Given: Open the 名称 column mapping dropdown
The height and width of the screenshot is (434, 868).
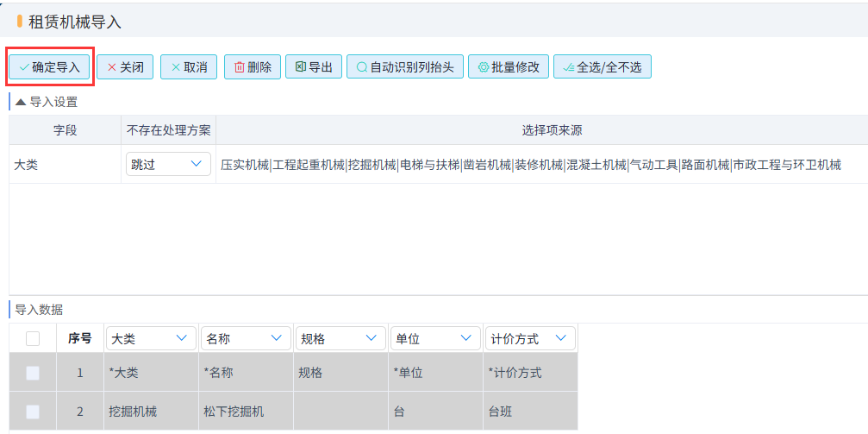Looking at the screenshot, I should click(246, 339).
